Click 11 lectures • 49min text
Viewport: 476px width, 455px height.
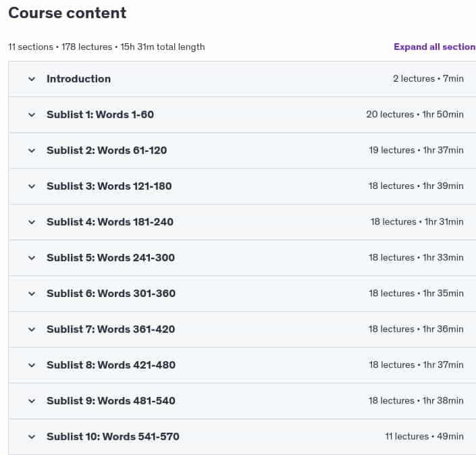(x=425, y=437)
